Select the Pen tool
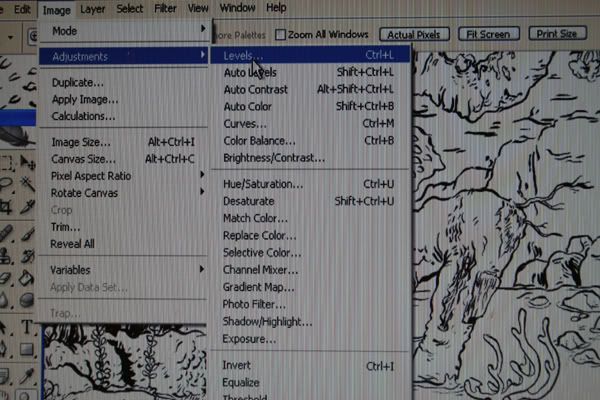The width and height of the screenshot is (600, 400). [x=4, y=349]
